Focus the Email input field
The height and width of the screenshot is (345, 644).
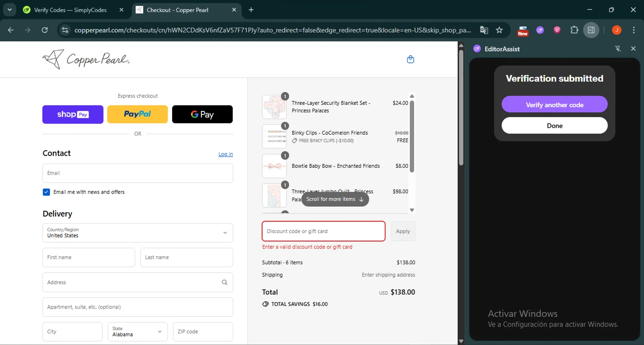tap(138, 173)
